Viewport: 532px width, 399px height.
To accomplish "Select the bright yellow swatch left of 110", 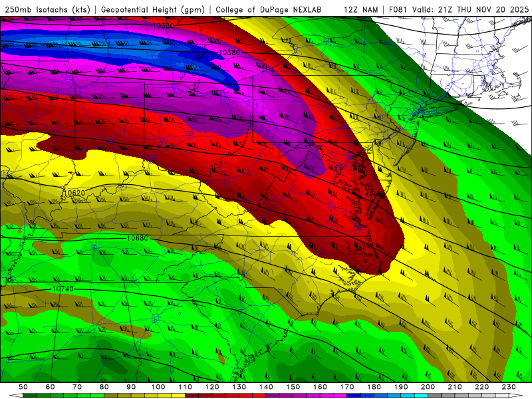I will 178,396.
